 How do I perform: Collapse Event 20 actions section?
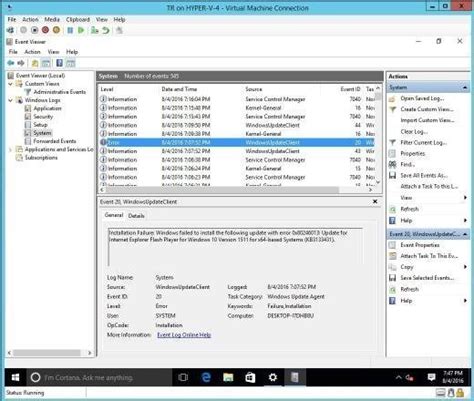(465, 234)
